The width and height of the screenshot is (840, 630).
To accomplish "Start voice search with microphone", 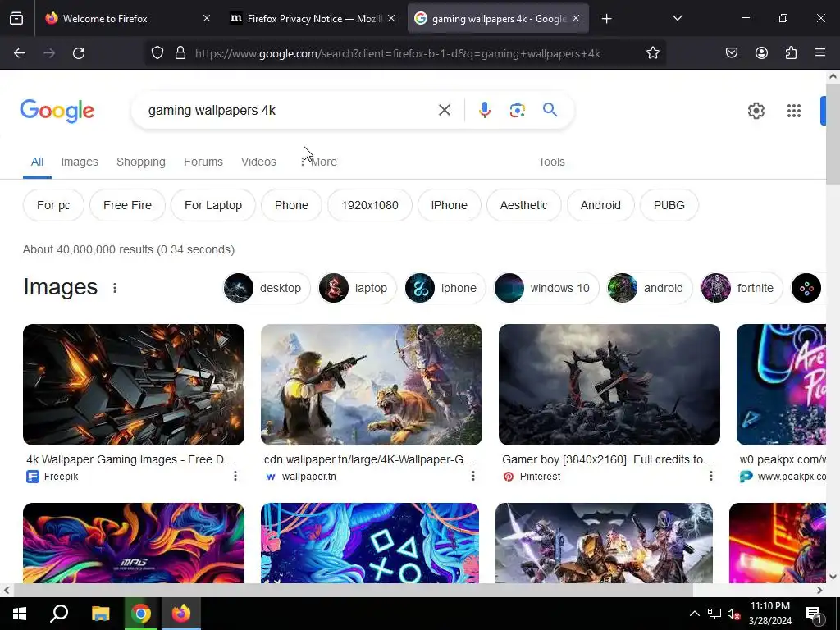I will [x=484, y=111].
